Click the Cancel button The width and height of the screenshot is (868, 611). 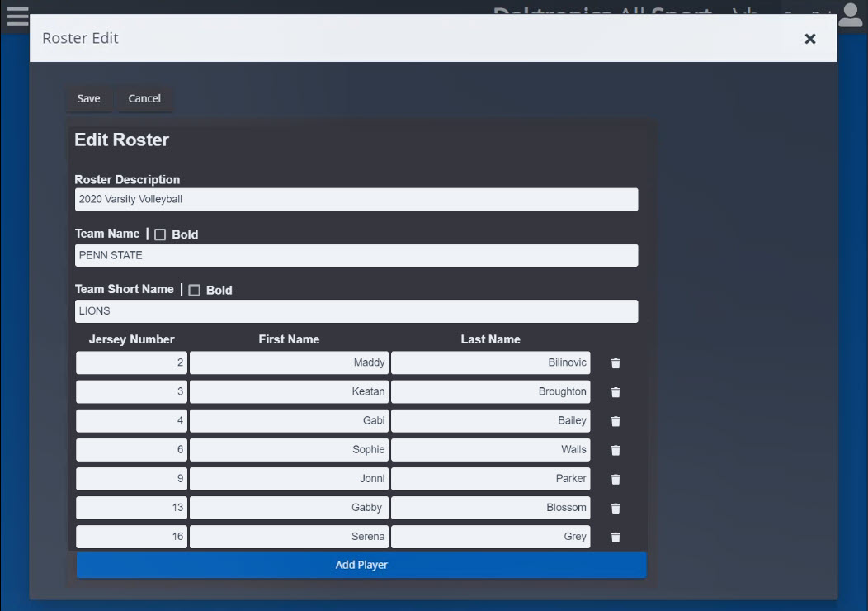point(144,98)
